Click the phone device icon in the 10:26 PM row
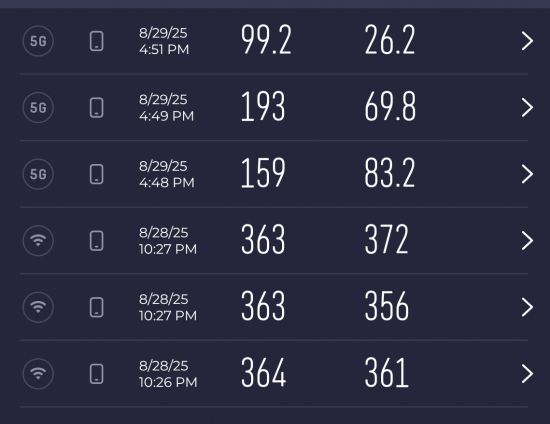This screenshot has width=550, height=424. [x=96, y=374]
